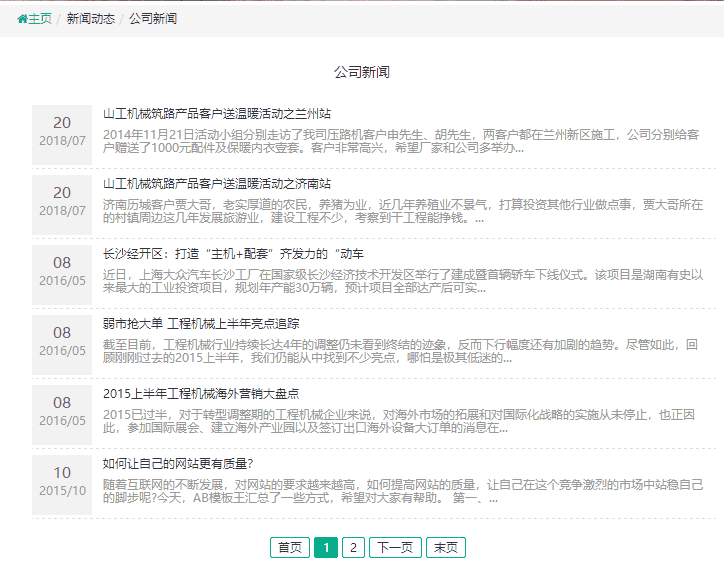Open article 如何让自己的网站更有质量?
Viewport: 724px width, 565px height.
(178, 464)
